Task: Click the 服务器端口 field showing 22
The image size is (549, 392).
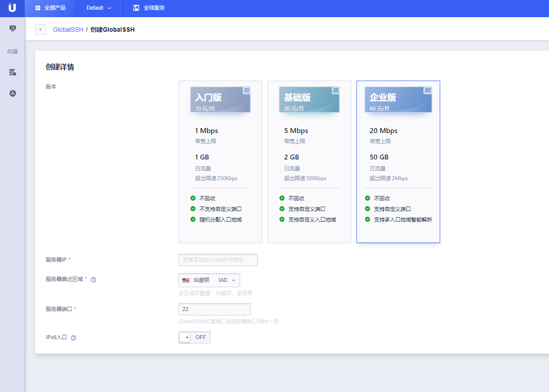Action: coord(215,309)
